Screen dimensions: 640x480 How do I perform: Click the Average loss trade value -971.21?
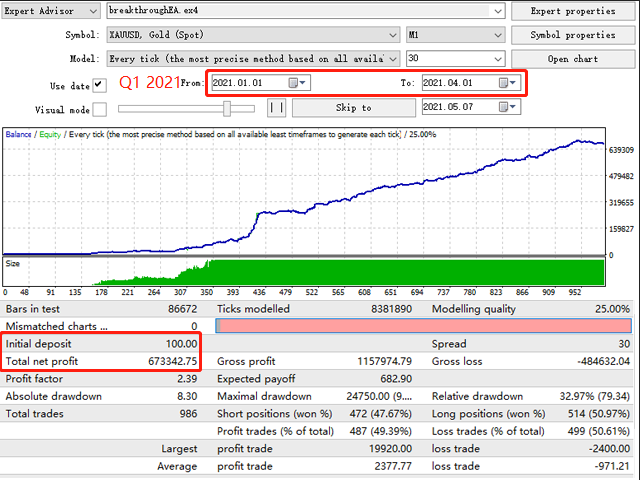tap(612, 466)
